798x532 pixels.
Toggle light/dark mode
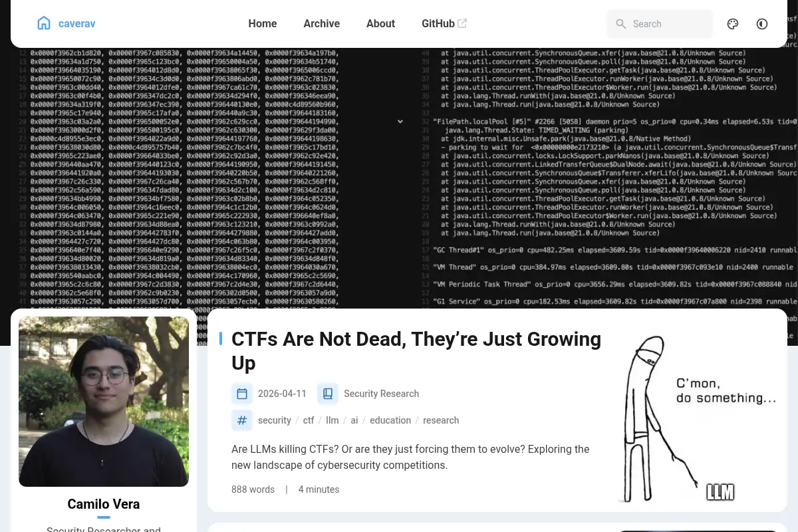point(762,24)
